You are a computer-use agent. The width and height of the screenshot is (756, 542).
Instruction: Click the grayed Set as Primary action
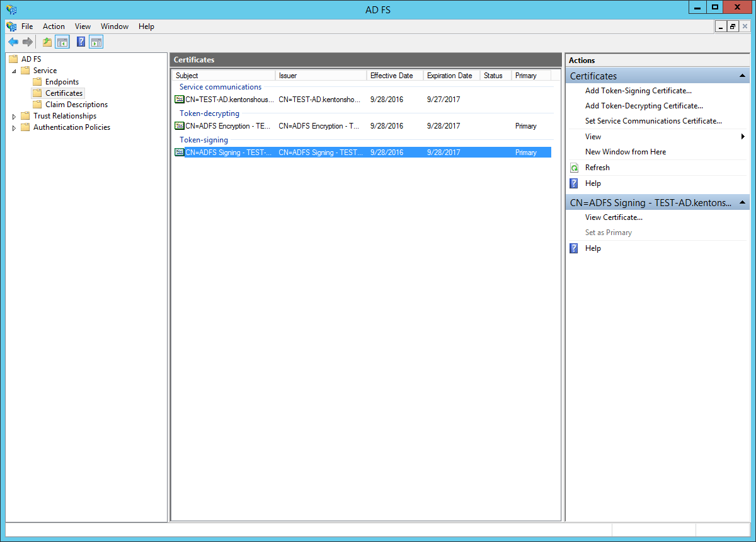[x=609, y=233]
